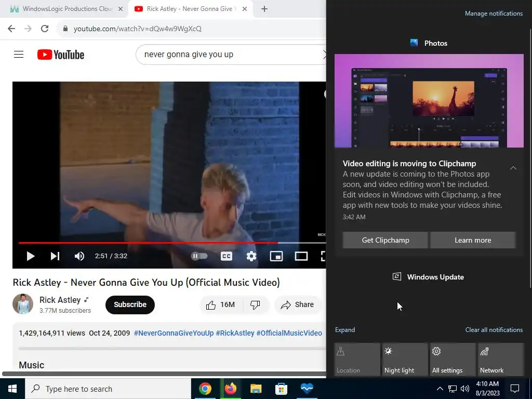Open #NeverGonnaGiveYouUp hashtag link

point(174,333)
